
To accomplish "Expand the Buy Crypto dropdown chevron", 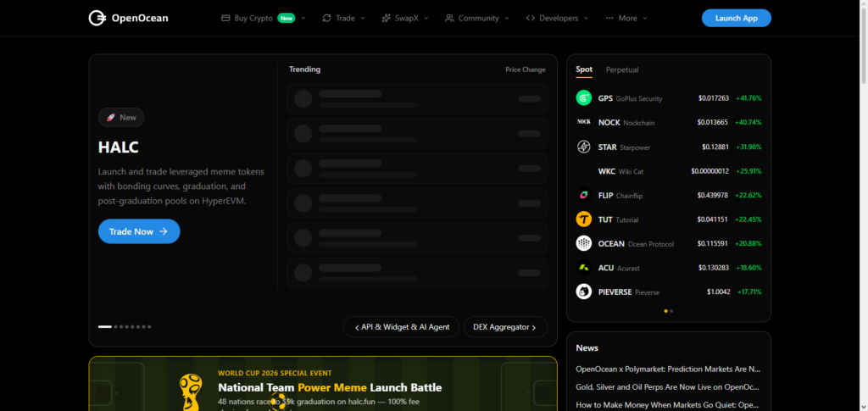I will coord(303,19).
